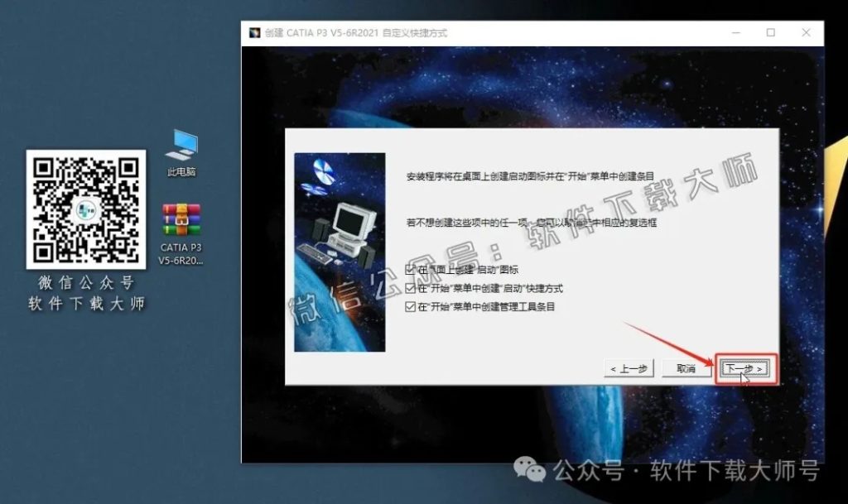Screen dimensions: 848x504
Task: Maximize the installer window
Action: click(770, 32)
